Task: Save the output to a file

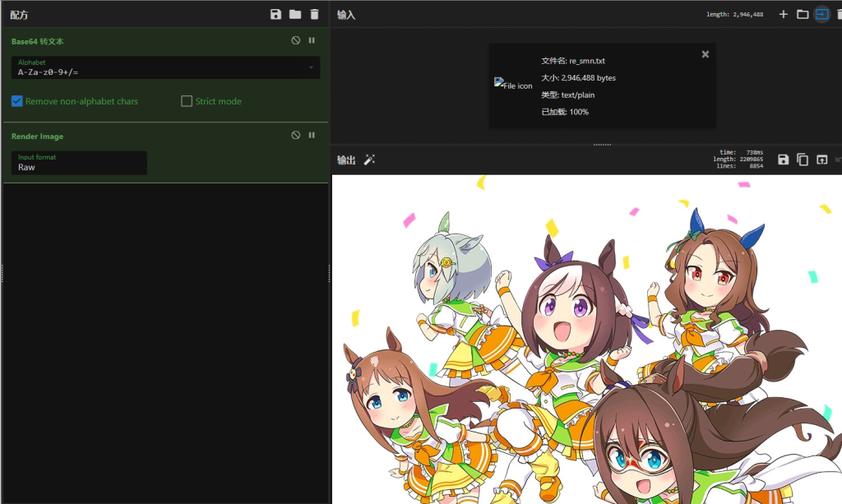Action: [783, 160]
